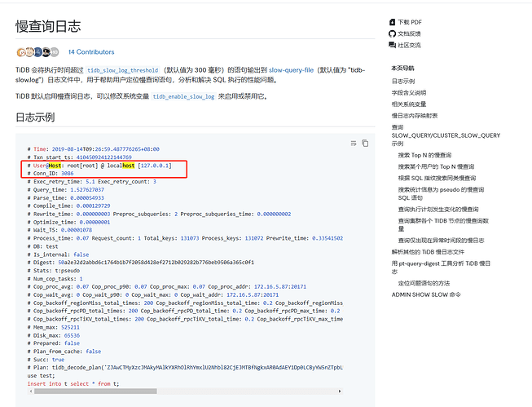This screenshot has width=532, height=407.
Task: Open contributor avatars group
Action: [x=37, y=52]
